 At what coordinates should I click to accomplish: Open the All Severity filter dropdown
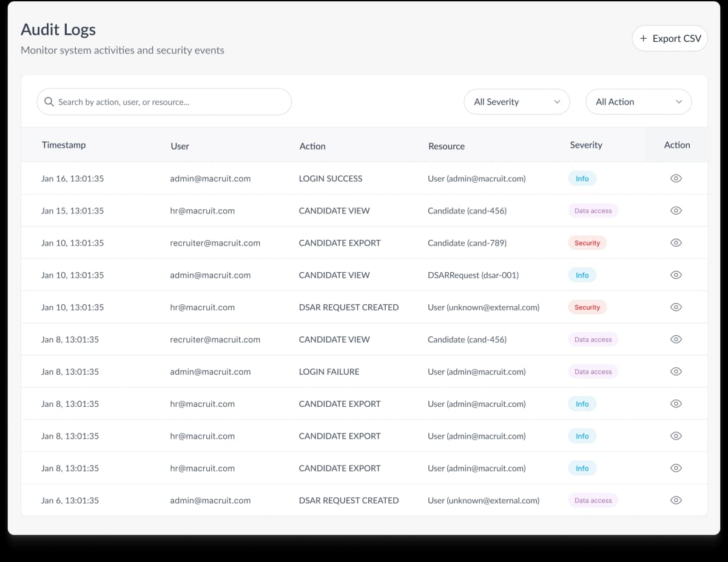coord(516,101)
